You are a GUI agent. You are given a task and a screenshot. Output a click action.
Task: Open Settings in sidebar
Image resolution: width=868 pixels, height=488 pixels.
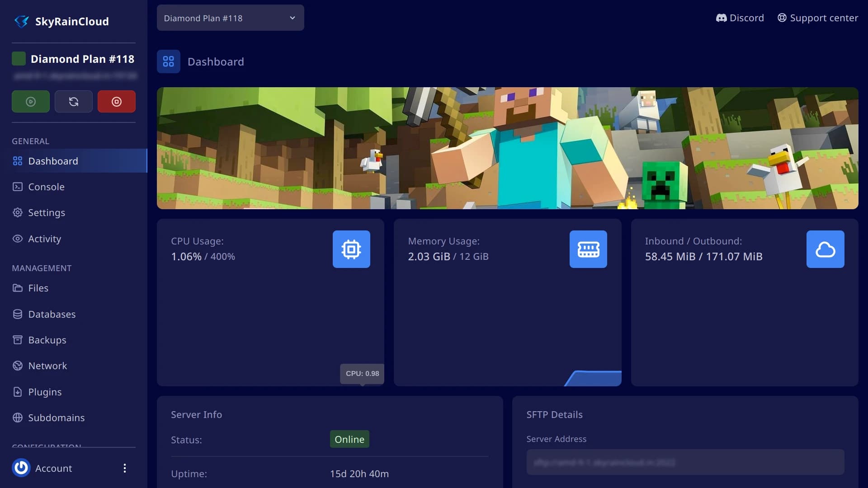tap(74, 212)
